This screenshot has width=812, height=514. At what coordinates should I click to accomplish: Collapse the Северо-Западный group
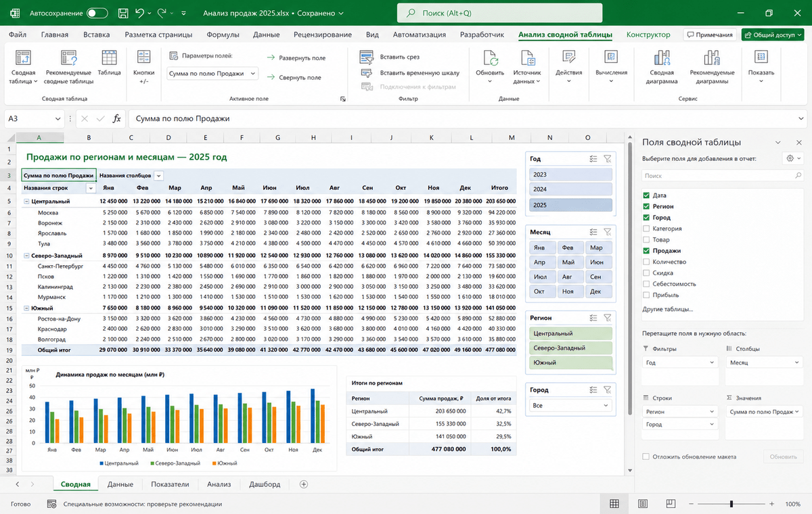coord(26,256)
